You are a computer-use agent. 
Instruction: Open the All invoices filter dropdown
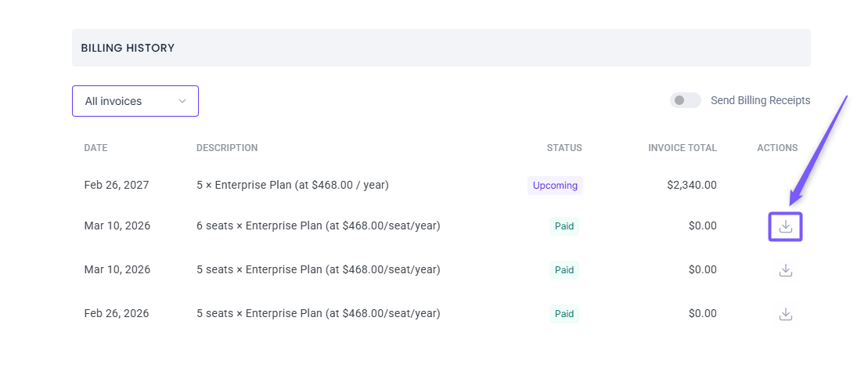tap(135, 101)
